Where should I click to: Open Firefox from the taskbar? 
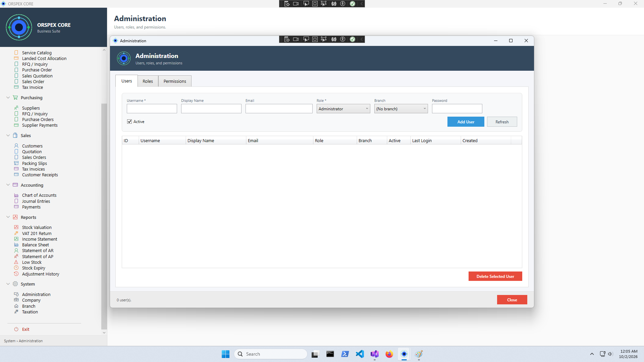click(x=389, y=354)
